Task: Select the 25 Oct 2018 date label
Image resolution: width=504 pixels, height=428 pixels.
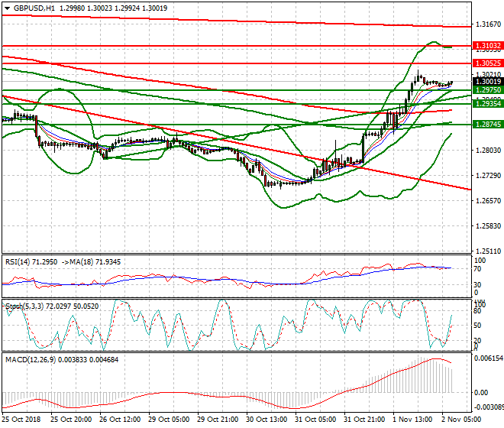Action: coord(21,420)
